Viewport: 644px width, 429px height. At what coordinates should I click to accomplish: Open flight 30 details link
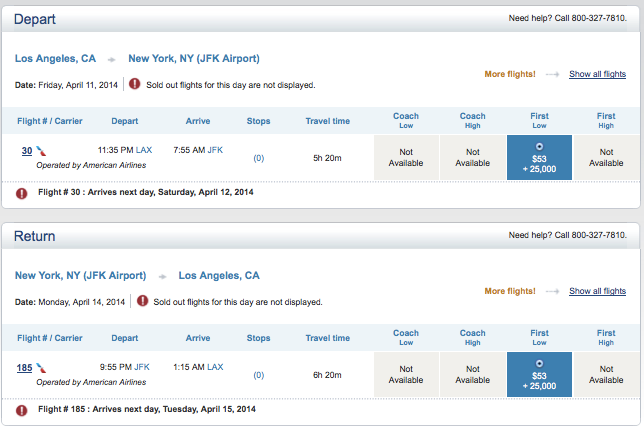click(x=26, y=150)
